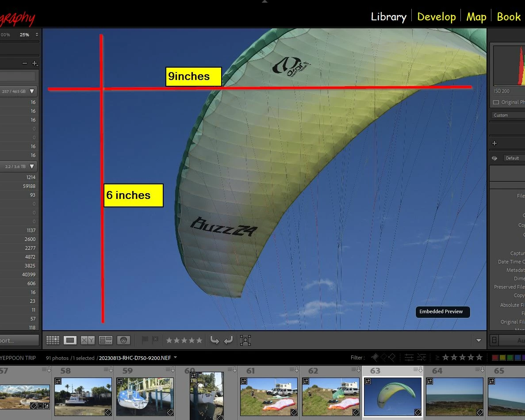
Task: Filter by unflagged photos icon
Action: (384, 357)
